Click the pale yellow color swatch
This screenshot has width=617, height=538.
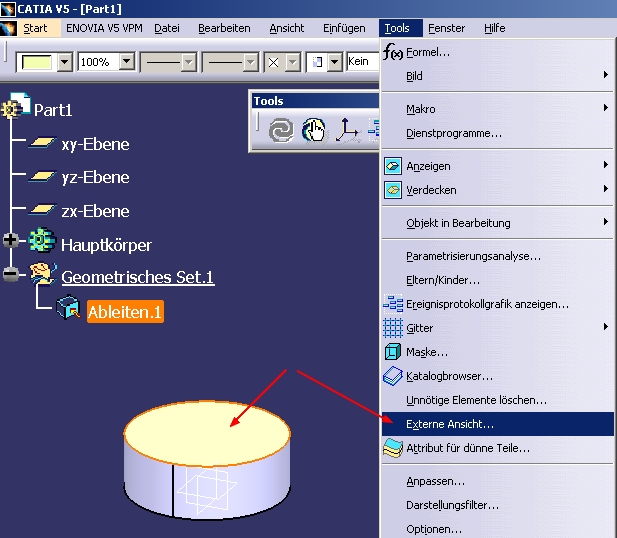37,62
